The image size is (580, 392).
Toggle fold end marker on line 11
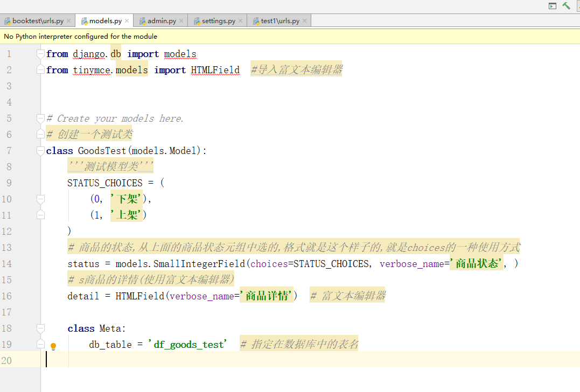[x=41, y=215]
